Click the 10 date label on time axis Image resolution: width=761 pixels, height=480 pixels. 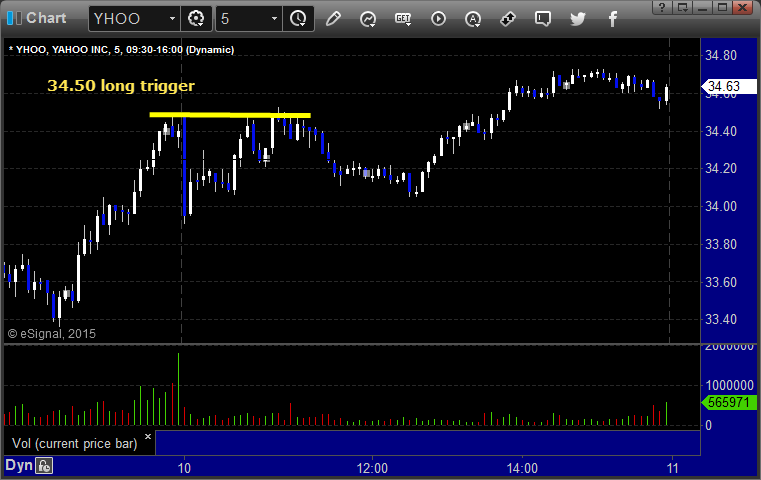coord(184,468)
